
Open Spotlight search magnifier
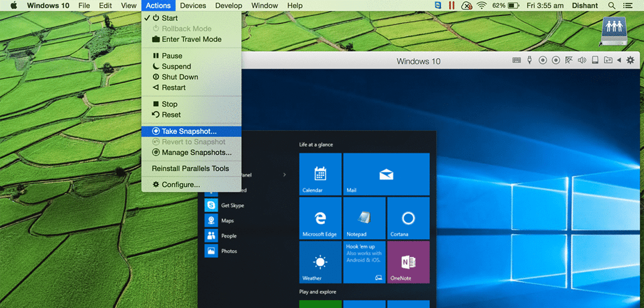click(x=612, y=5)
